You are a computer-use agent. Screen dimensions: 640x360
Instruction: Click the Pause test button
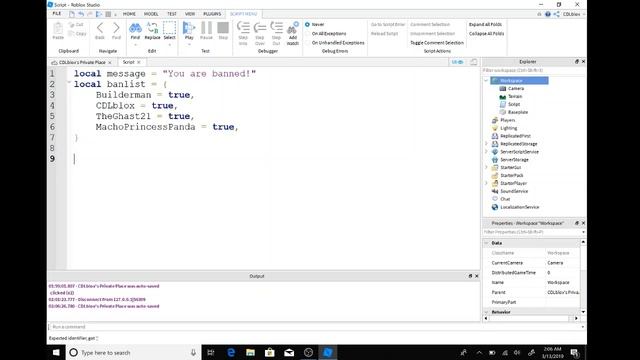[206, 31]
